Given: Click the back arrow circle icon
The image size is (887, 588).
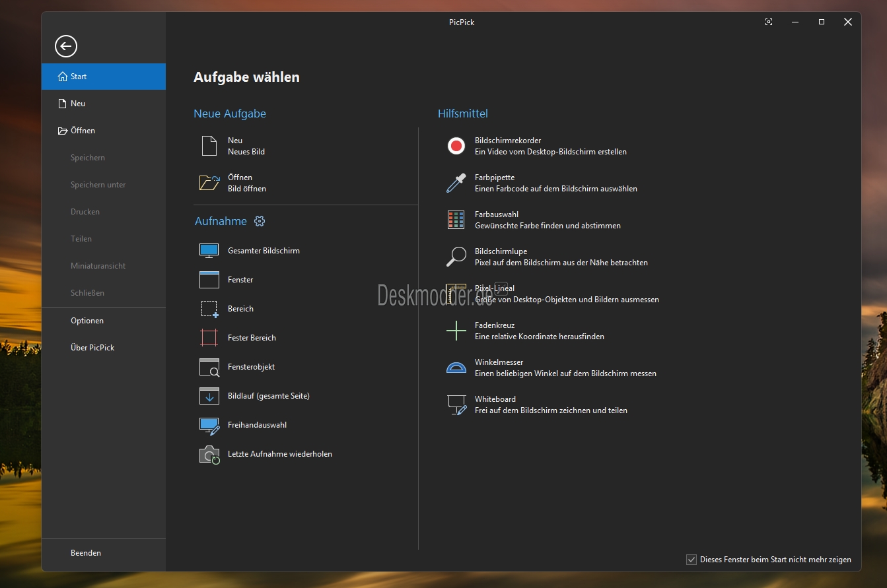Looking at the screenshot, I should point(66,46).
